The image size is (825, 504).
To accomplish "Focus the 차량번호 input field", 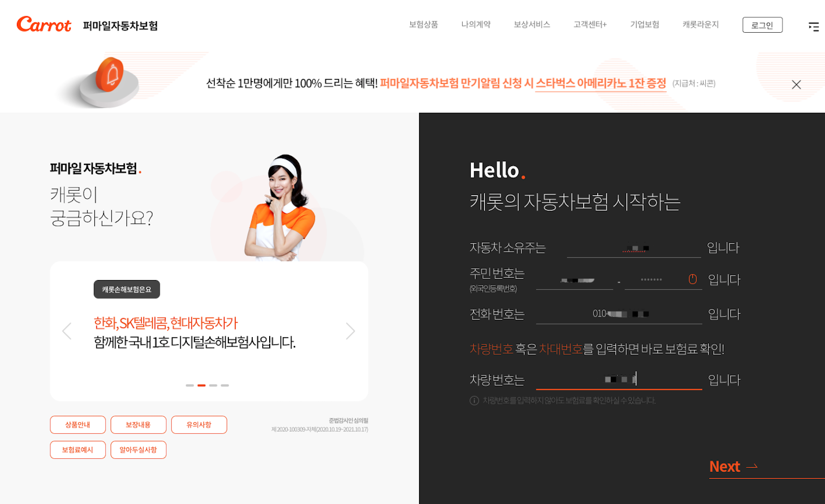I will click(619, 379).
